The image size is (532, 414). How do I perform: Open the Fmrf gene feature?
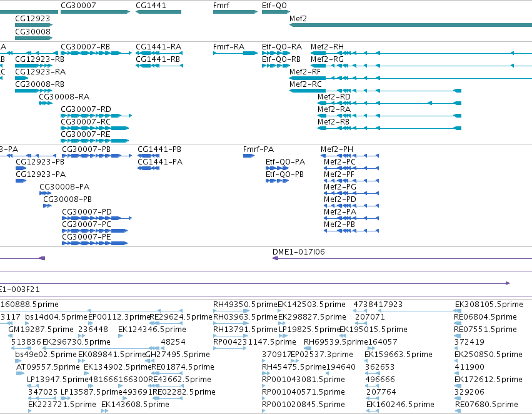click(235, 12)
